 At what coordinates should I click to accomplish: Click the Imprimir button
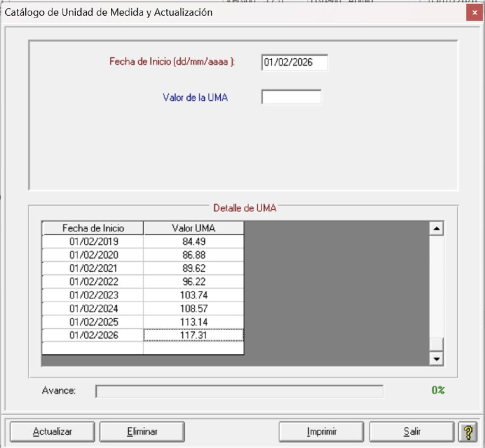pyautogui.click(x=322, y=431)
